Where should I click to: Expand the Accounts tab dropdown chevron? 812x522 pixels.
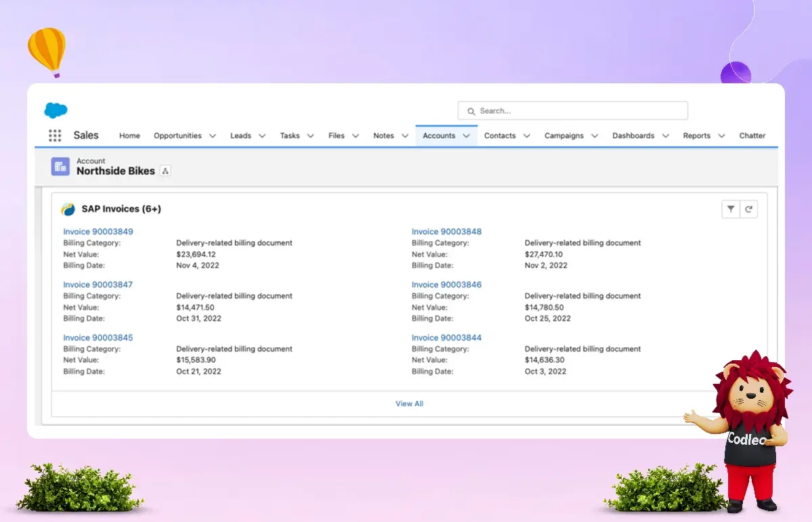point(466,136)
